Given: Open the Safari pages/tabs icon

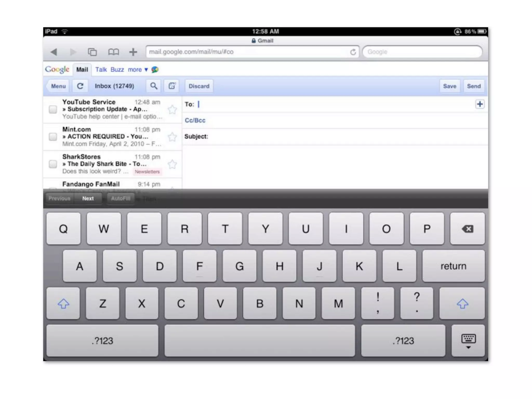Looking at the screenshot, I should (92, 52).
